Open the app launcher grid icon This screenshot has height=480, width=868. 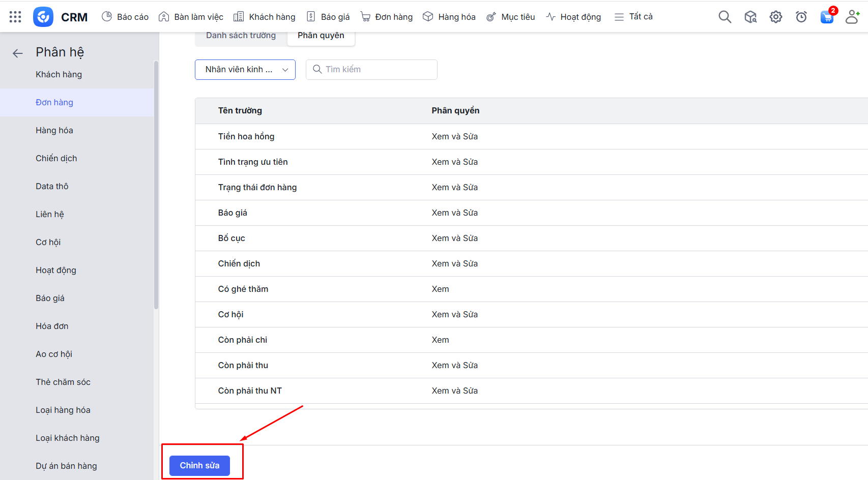pyautogui.click(x=15, y=17)
